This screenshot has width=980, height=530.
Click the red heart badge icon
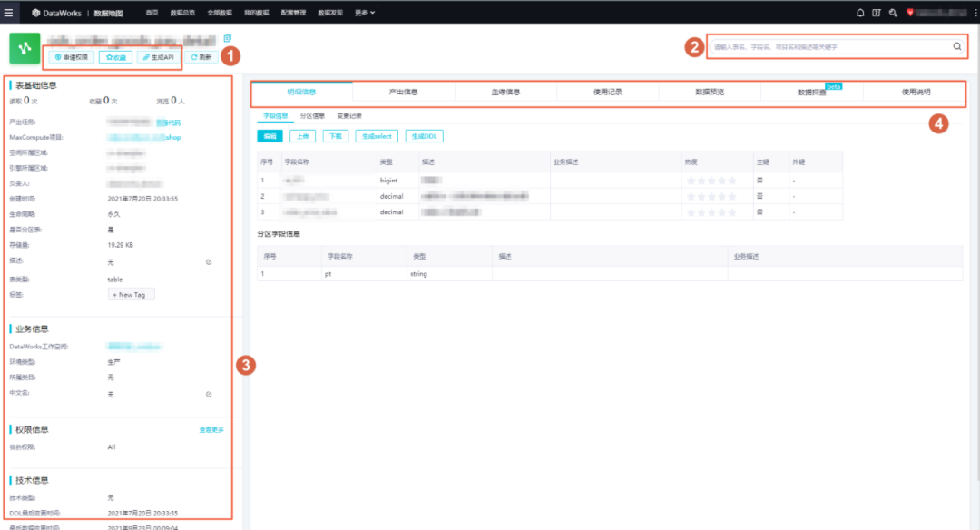910,13
